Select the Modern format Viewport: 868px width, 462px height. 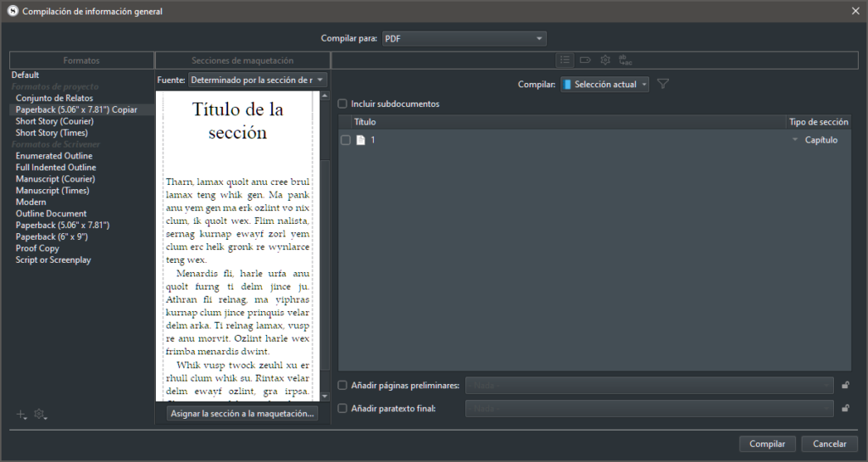[31, 202]
